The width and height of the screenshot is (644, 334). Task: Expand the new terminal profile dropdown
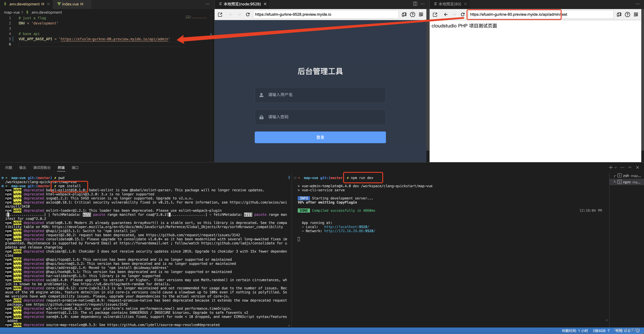[615, 167]
